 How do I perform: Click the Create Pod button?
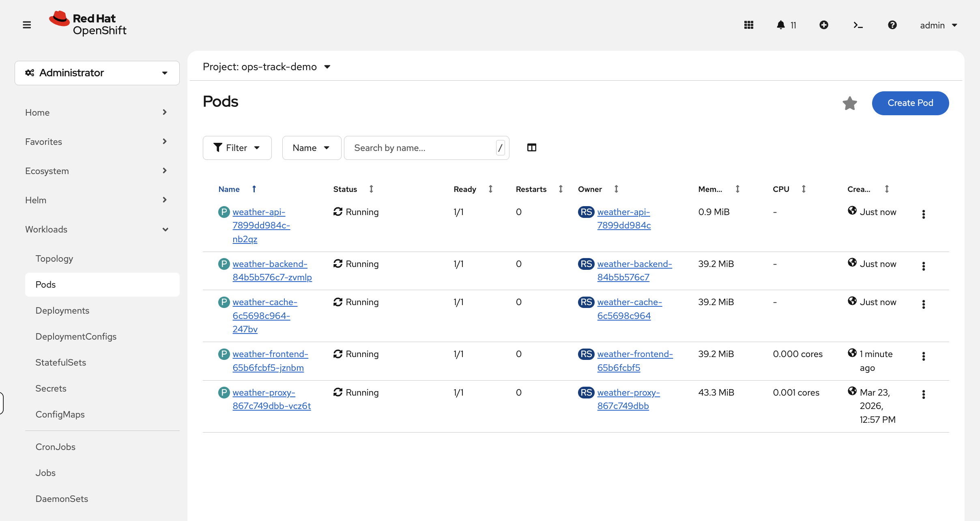coord(910,103)
